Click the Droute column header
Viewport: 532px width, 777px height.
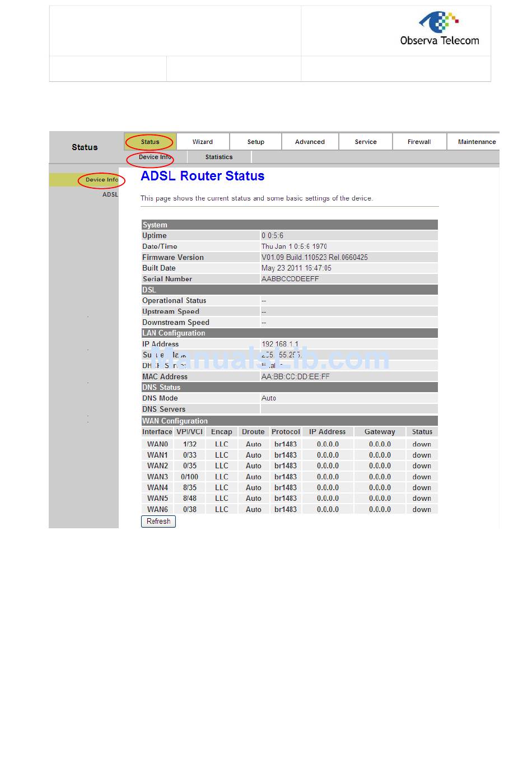(253, 432)
